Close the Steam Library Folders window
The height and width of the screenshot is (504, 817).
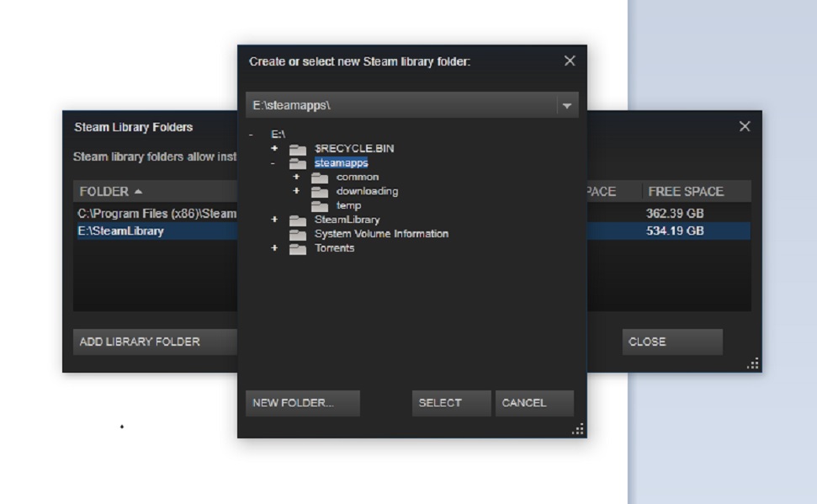pyautogui.click(x=745, y=126)
